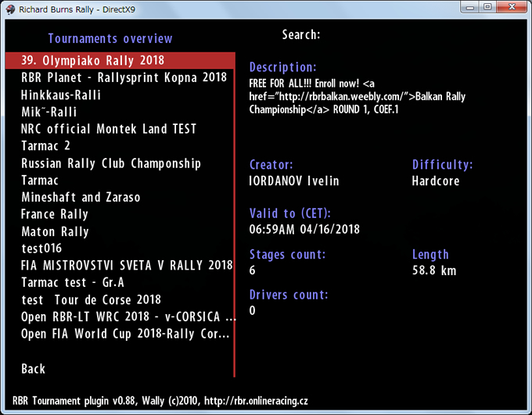532x415 pixels.
Task: Choose Open FIA World Cup 2018-Rally Cor...
Action: (x=125, y=334)
